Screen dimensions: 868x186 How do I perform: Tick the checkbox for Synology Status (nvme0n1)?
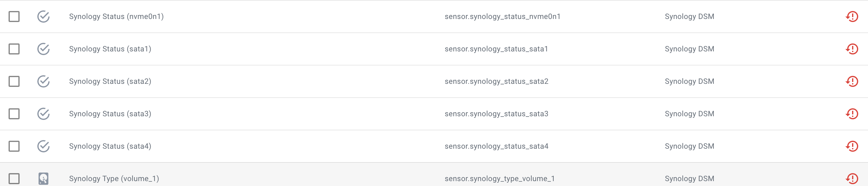(14, 17)
